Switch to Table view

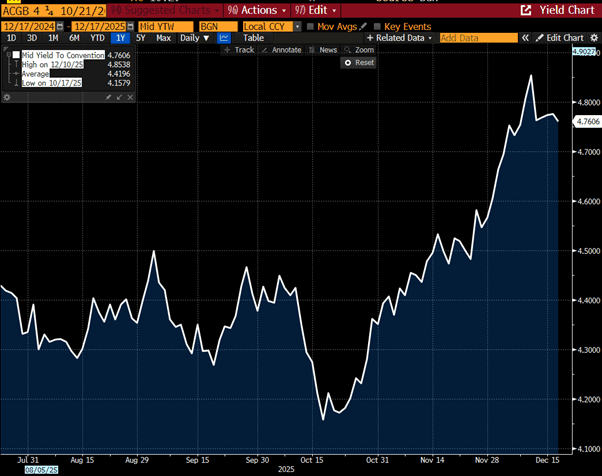tap(253, 38)
